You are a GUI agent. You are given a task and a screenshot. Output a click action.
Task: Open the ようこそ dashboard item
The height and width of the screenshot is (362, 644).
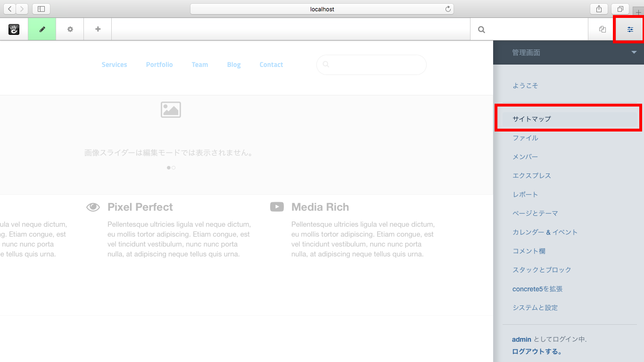point(525,86)
